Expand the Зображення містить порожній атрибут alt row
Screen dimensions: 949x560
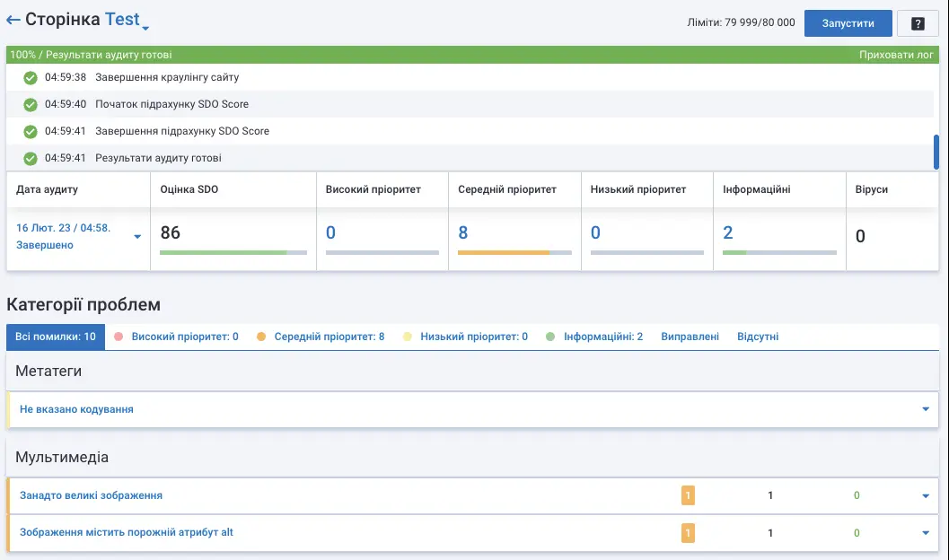(926, 532)
